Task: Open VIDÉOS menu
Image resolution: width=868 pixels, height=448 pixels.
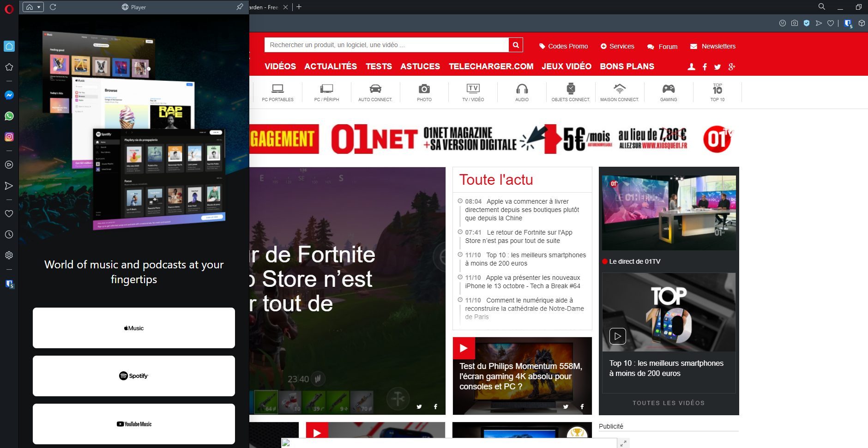Action: pos(280,67)
